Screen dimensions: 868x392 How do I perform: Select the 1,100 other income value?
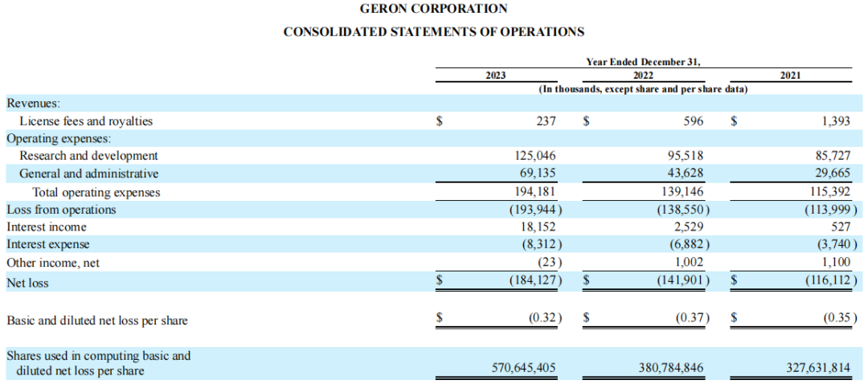pos(837,263)
